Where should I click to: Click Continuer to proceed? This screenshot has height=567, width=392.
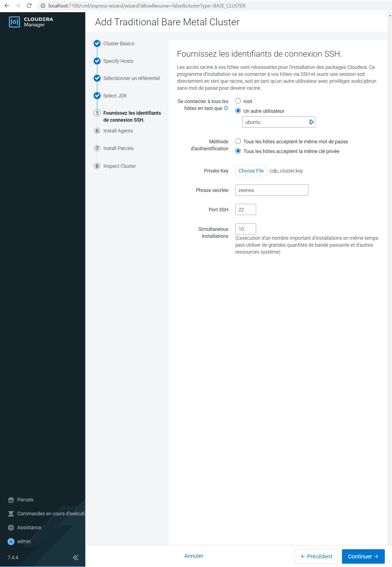[x=363, y=556]
